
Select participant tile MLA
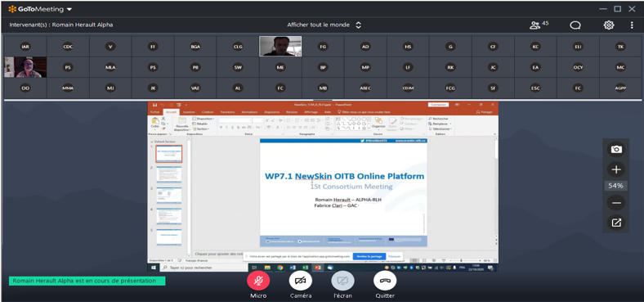pos(110,67)
